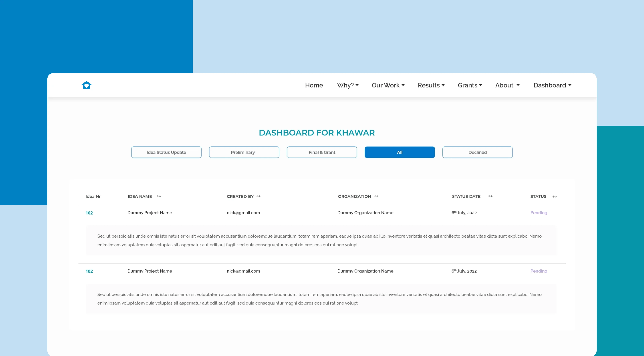
Task: Click the house heart logo icon
Action: [87, 85]
